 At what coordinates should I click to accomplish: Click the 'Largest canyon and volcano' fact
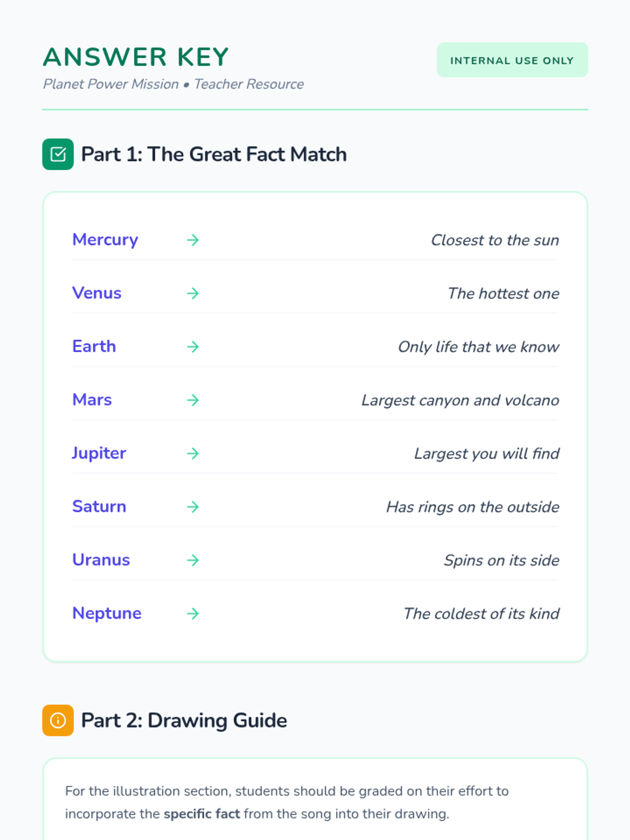pos(460,401)
